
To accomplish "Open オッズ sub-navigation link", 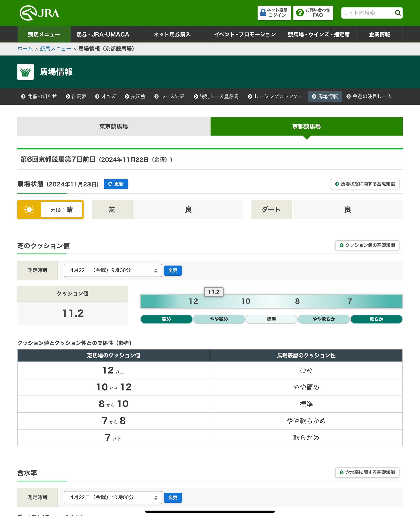I will pos(105,96).
